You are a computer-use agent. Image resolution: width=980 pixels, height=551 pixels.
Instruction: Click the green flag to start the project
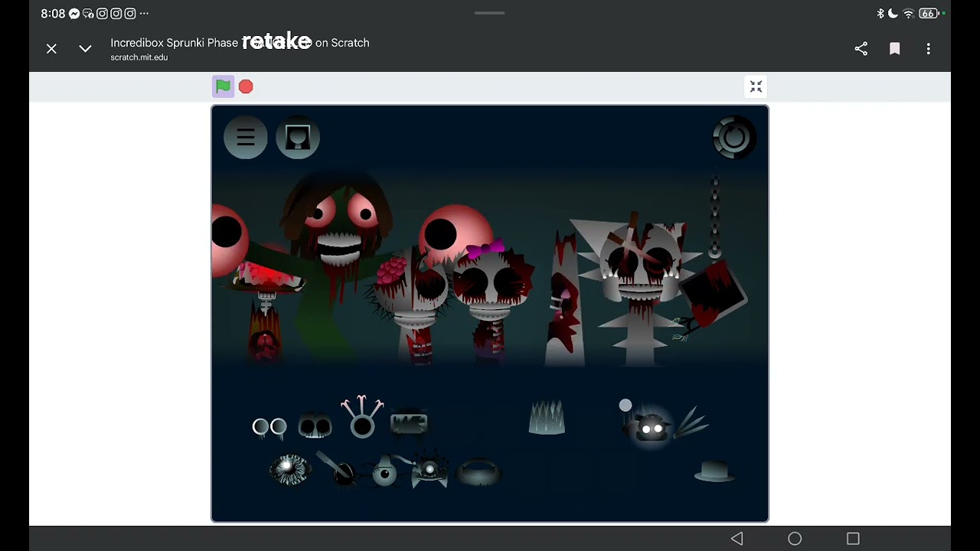(x=223, y=86)
